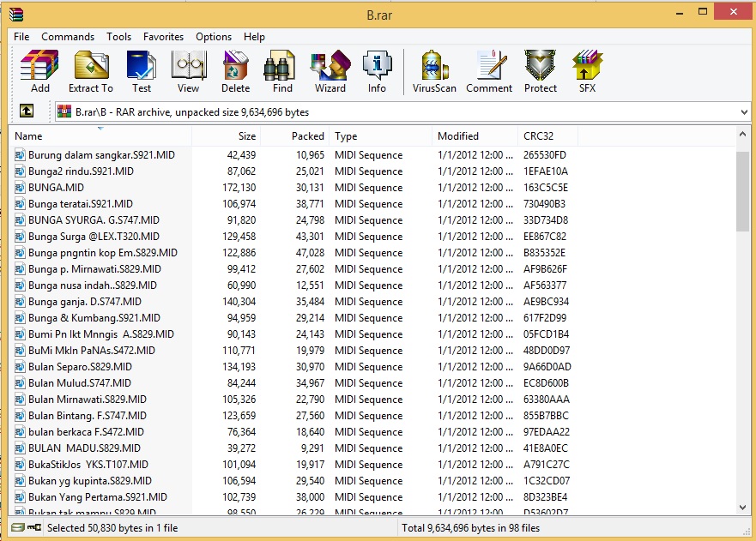Viewport: 756px width, 541px height.
Task: Expand the address bar path dropdown
Action: tap(744, 112)
